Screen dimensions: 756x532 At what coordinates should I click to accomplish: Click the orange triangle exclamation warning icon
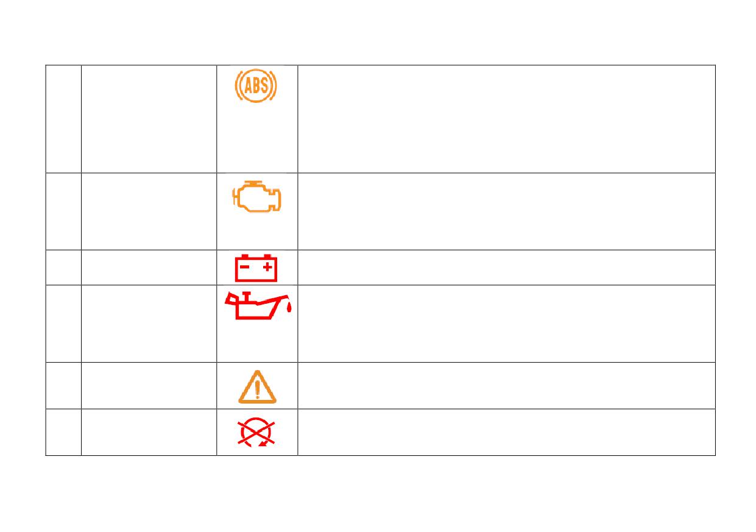[x=257, y=387]
